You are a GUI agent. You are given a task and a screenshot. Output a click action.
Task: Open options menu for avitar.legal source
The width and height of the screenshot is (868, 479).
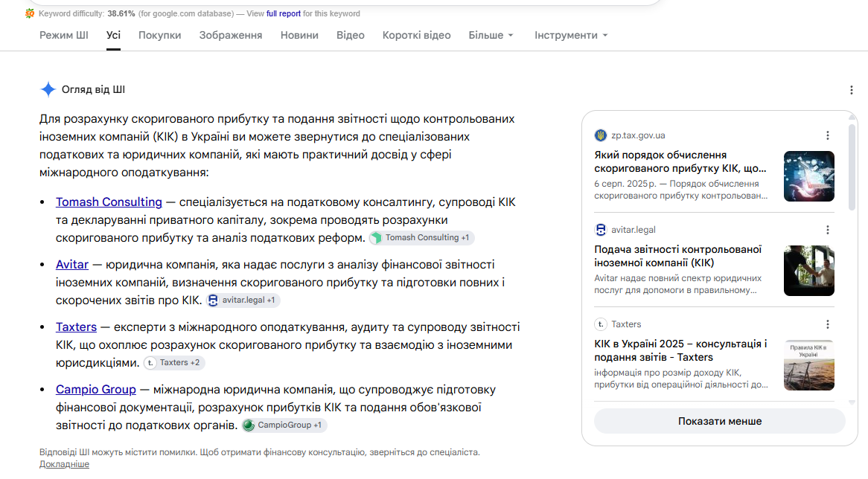[x=828, y=230]
